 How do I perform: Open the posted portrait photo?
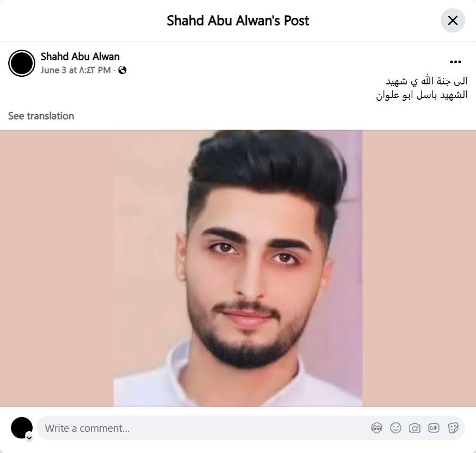coord(238,268)
